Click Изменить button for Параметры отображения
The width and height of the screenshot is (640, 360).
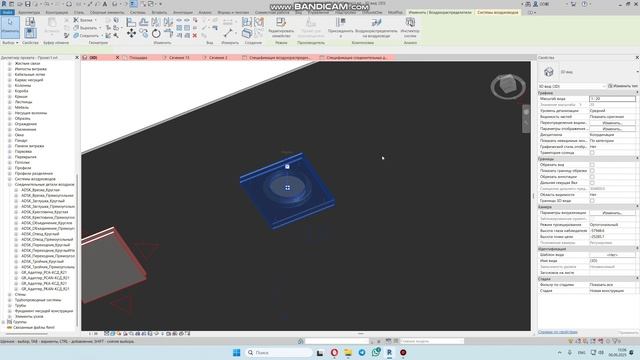tap(612, 129)
